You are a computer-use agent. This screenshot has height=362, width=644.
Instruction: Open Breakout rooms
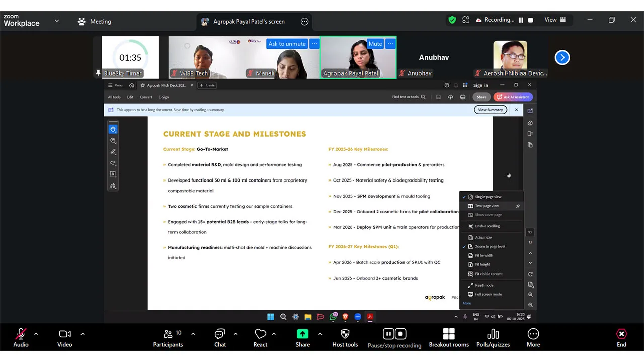point(449,338)
